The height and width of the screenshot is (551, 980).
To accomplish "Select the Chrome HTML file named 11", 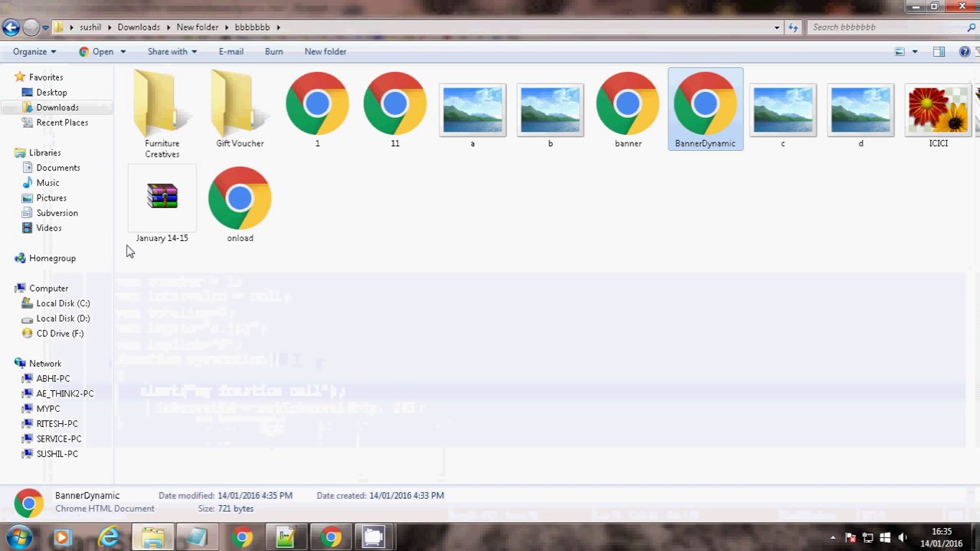I will 395,109.
